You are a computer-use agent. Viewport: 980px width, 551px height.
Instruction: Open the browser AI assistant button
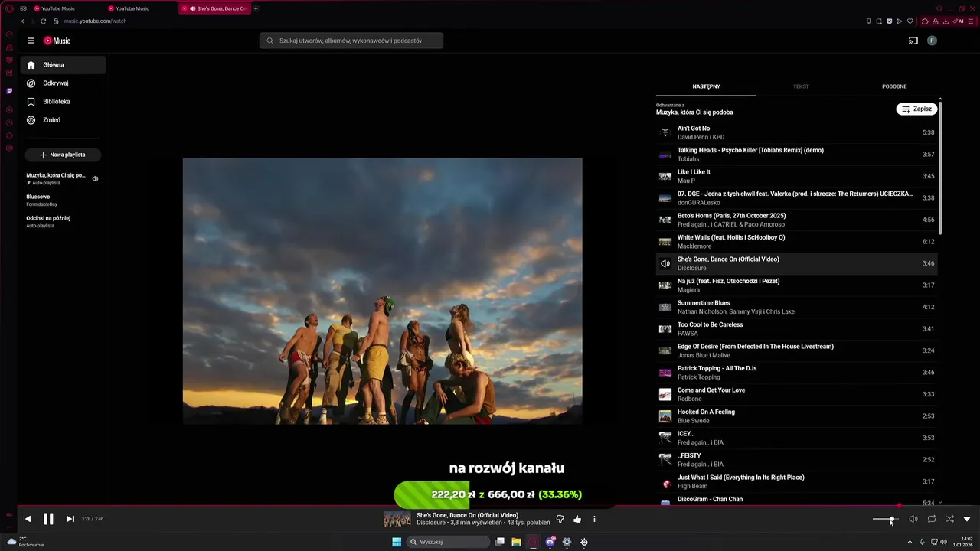(x=959, y=21)
